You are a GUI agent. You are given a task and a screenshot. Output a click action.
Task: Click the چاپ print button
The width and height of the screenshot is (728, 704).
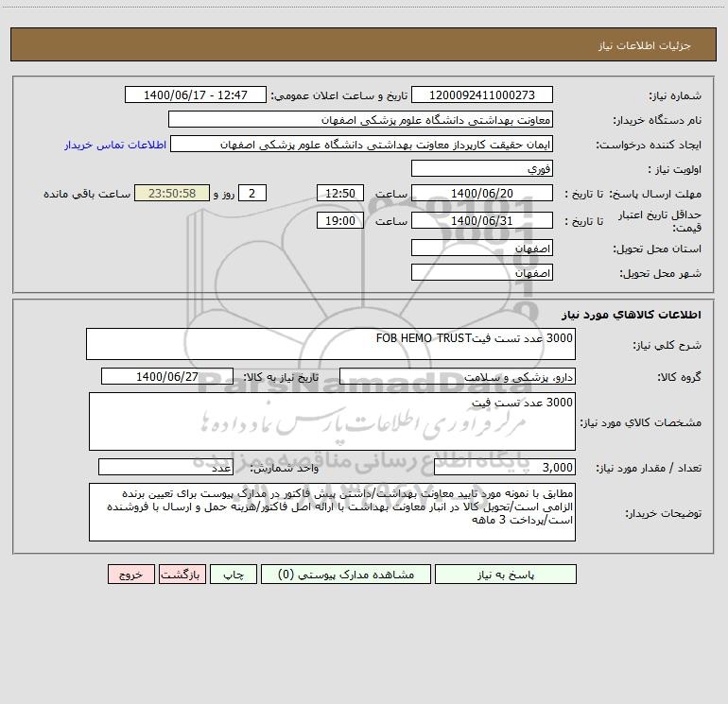(234, 575)
